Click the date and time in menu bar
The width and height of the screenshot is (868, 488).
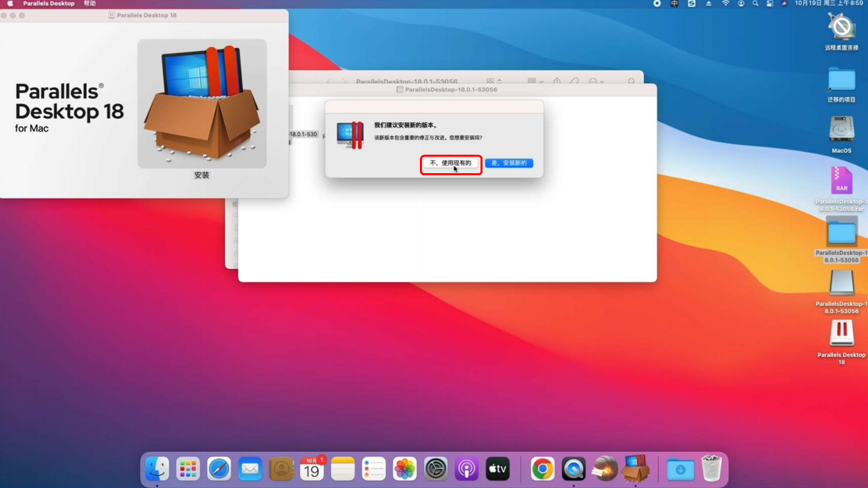tap(828, 4)
